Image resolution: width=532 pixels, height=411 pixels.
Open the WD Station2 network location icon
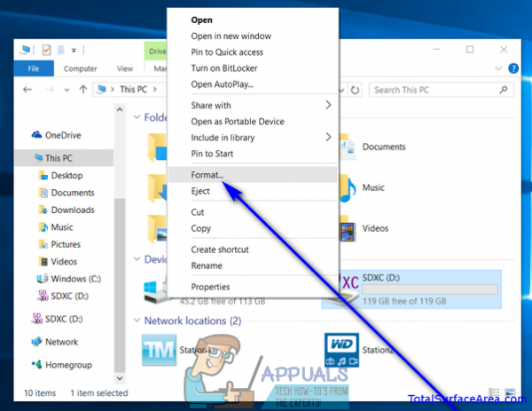(x=341, y=350)
